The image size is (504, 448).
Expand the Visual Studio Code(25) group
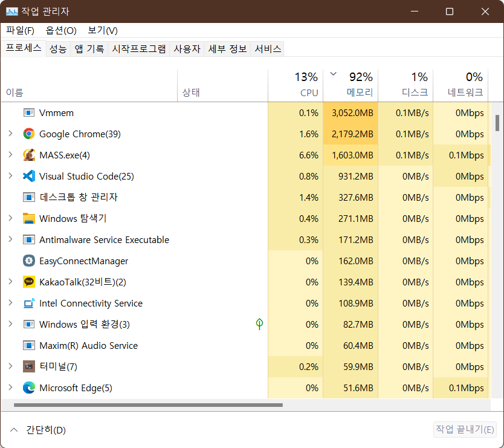click(x=11, y=176)
